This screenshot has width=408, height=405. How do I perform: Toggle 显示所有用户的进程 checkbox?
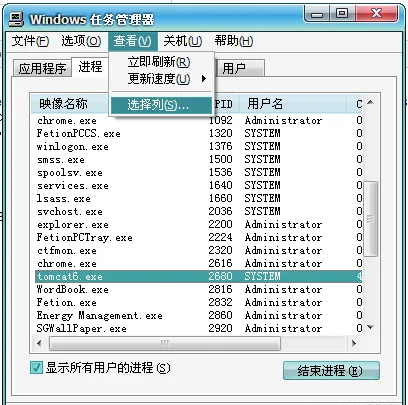36,368
